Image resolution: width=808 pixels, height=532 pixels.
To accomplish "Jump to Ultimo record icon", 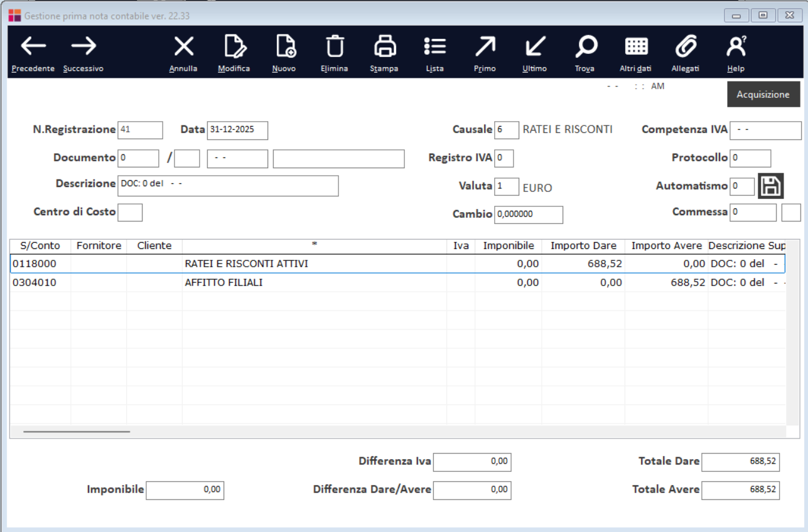I will [x=535, y=46].
